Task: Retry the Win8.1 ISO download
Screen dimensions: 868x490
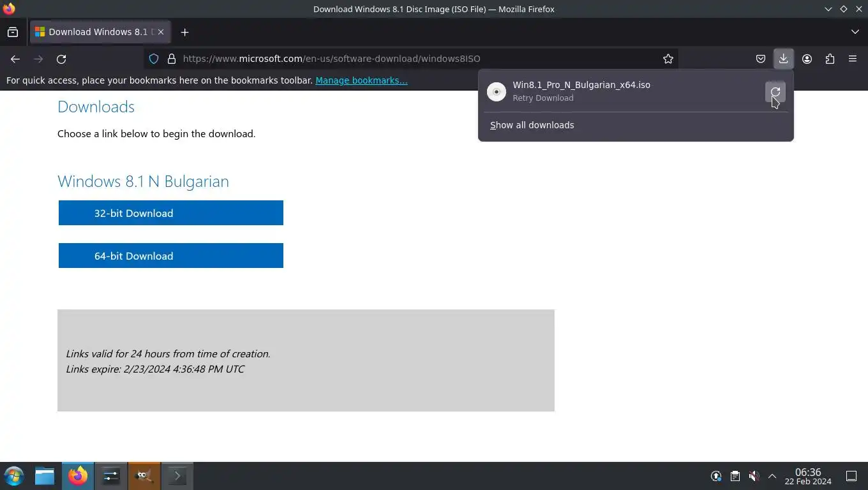Action: (x=775, y=92)
